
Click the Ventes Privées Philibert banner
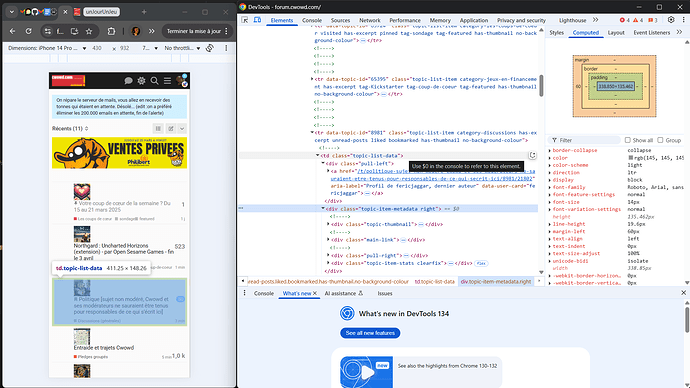point(119,153)
